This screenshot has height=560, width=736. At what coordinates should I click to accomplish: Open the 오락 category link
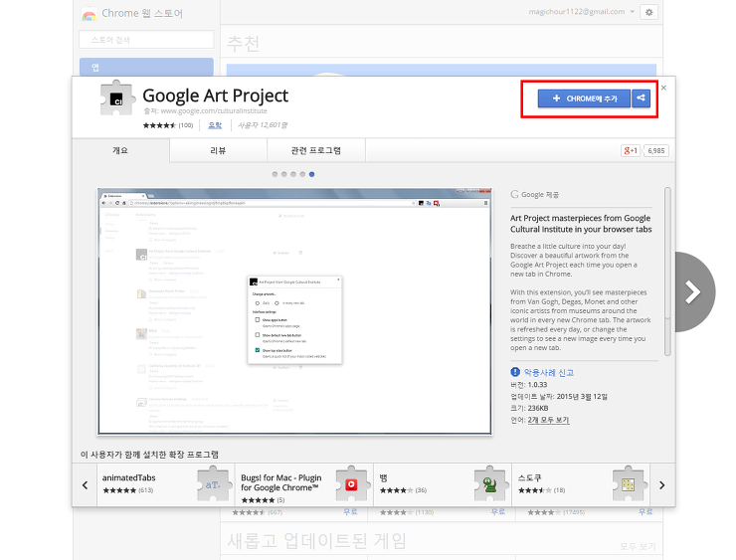[x=215, y=125]
